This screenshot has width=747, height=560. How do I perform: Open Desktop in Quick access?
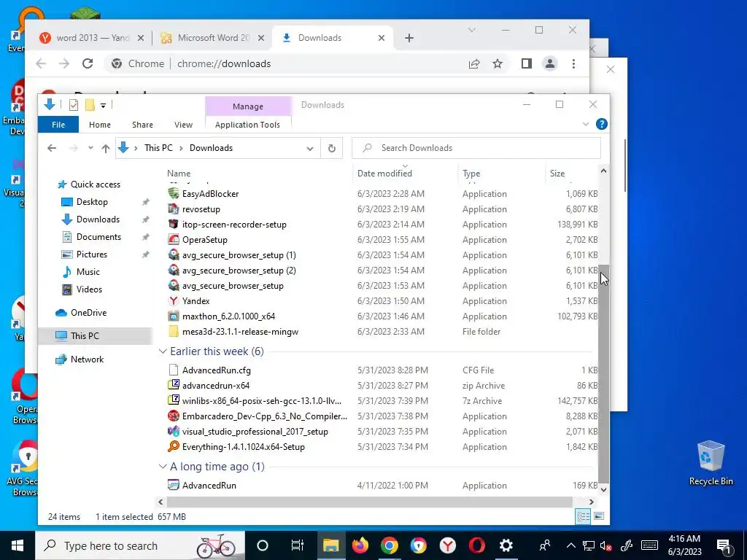(x=92, y=202)
